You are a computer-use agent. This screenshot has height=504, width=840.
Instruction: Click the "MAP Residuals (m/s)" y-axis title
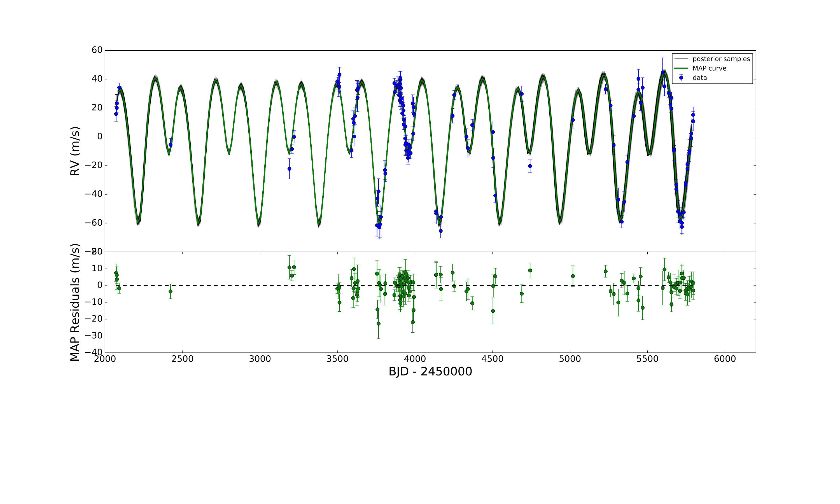click(75, 302)
